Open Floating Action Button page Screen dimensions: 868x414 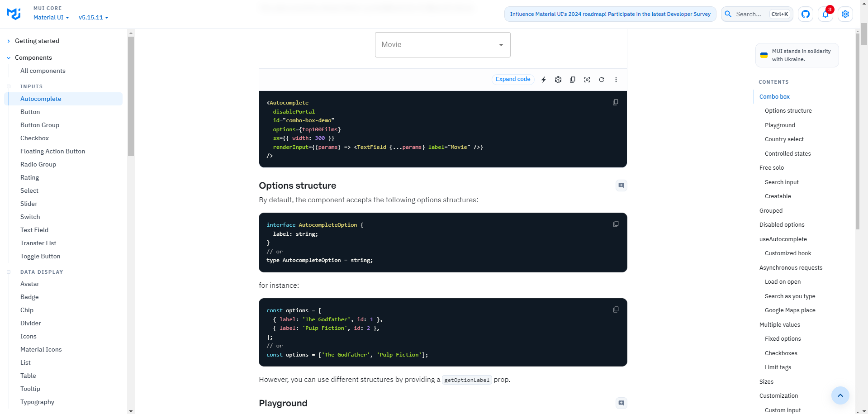point(52,151)
